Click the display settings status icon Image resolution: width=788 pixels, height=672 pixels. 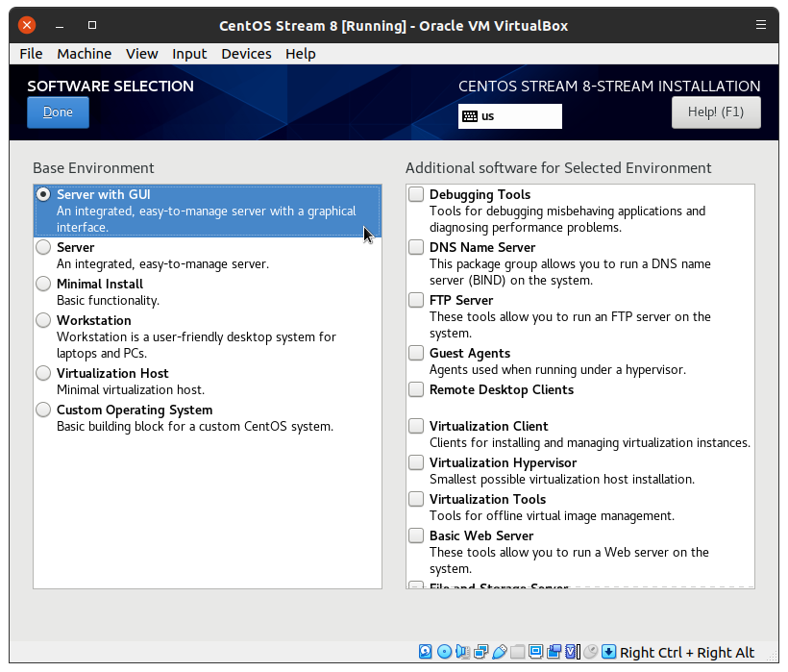point(535,652)
